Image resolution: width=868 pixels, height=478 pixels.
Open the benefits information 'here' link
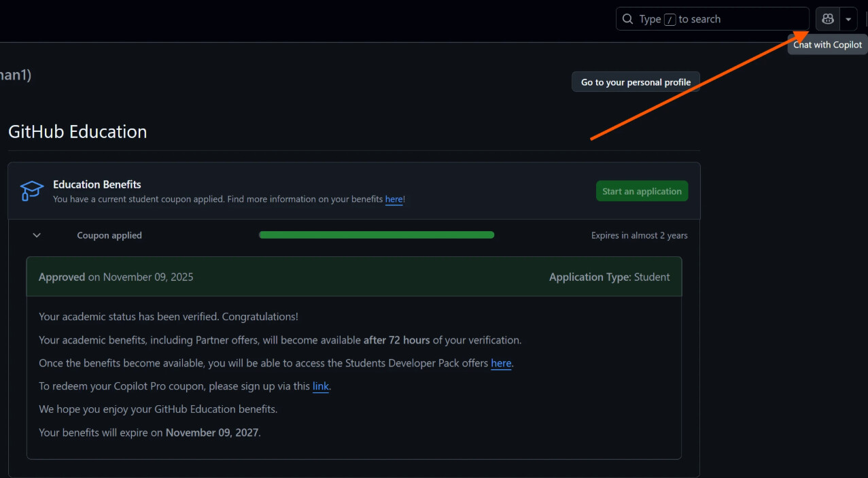[x=394, y=199]
